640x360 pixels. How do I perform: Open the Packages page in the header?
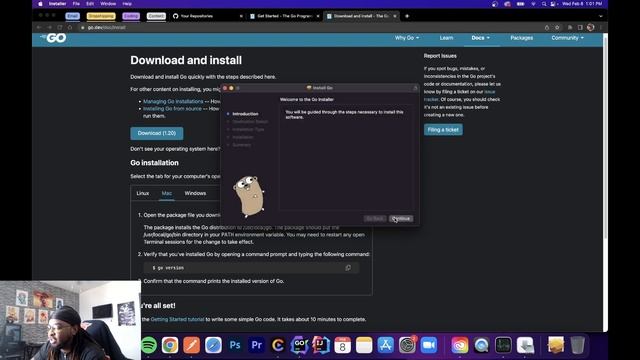pyautogui.click(x=521, y=38)
